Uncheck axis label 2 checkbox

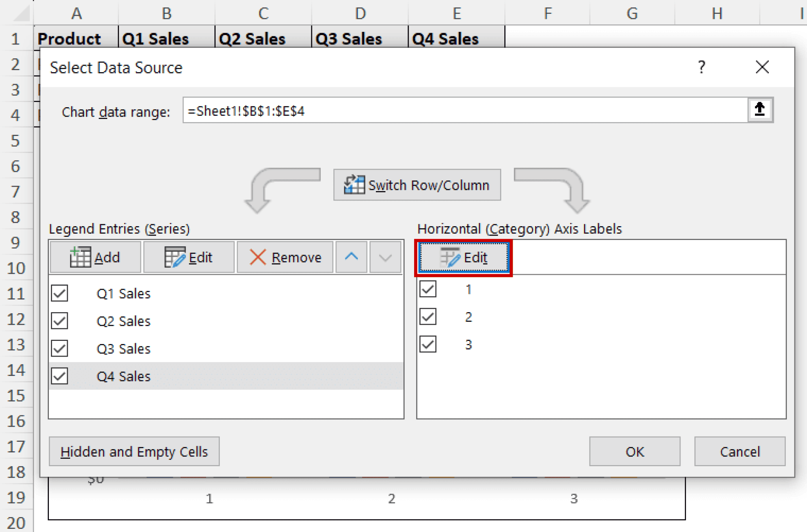coord(428,316)
